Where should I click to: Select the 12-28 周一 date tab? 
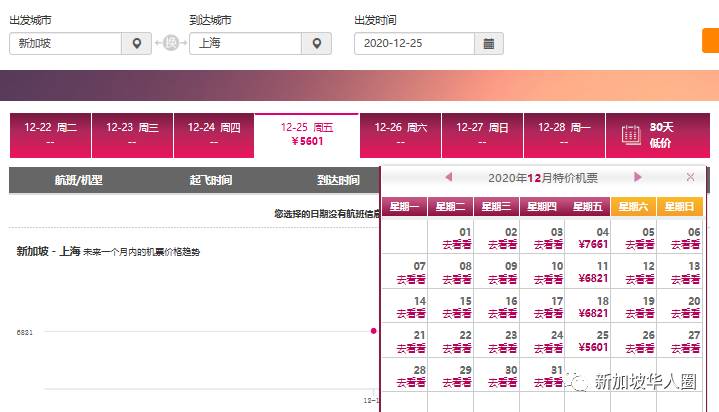564,135
